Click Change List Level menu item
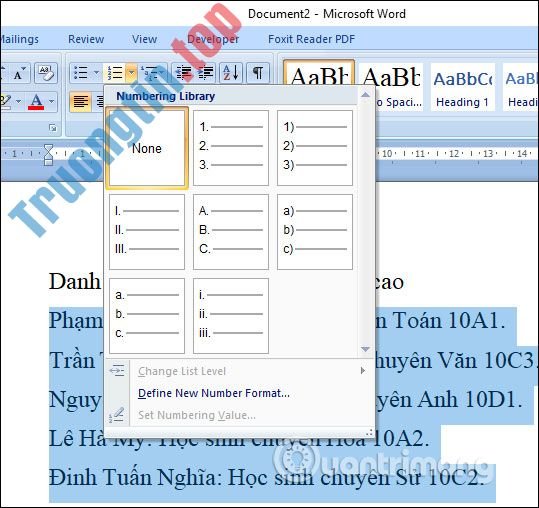The image size is (539, 508). (x=240, y=371)
